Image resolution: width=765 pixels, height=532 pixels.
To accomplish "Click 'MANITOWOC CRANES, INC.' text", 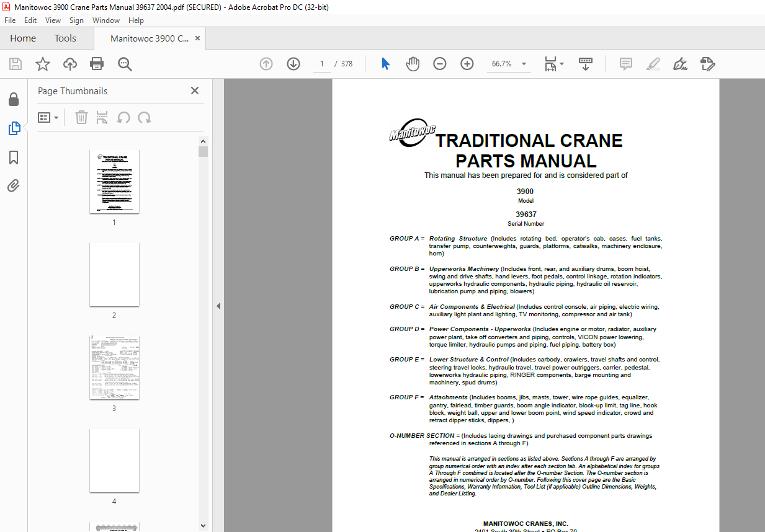I will pyautogui.click(x=526, y=524).
